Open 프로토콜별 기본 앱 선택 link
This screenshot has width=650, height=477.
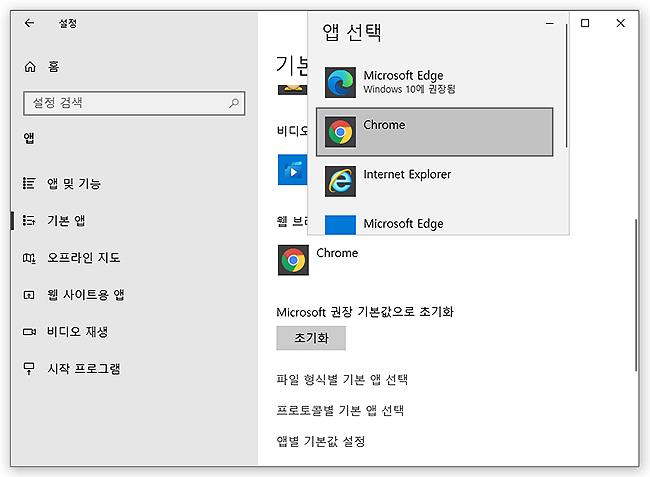point(340,410)
